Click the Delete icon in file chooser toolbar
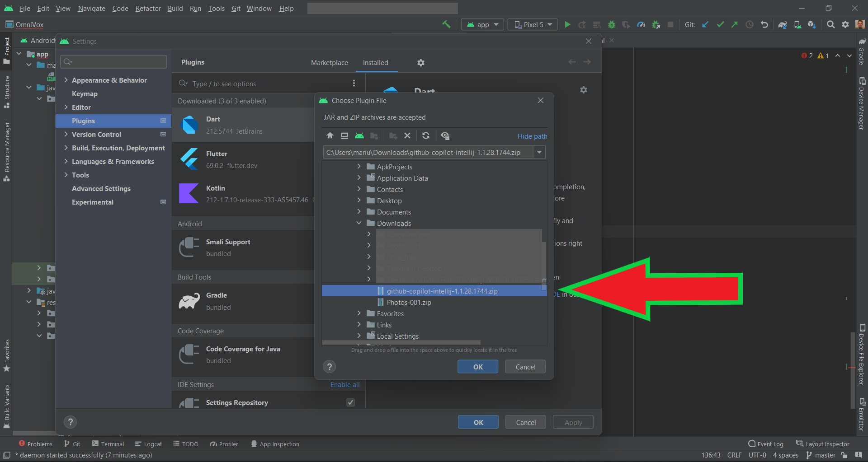This screenshot has height=462, width=868. 407,135
